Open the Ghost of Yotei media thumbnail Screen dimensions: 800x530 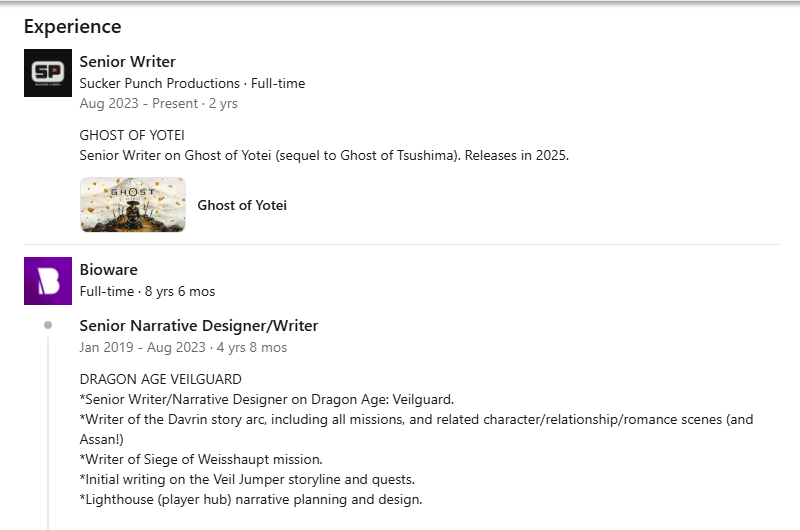point(133,205)
